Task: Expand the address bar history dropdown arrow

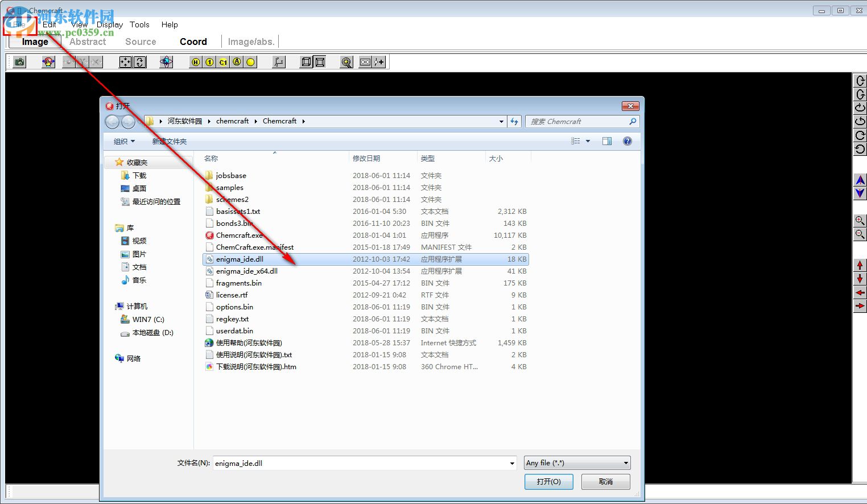Action: pos(501,121)
